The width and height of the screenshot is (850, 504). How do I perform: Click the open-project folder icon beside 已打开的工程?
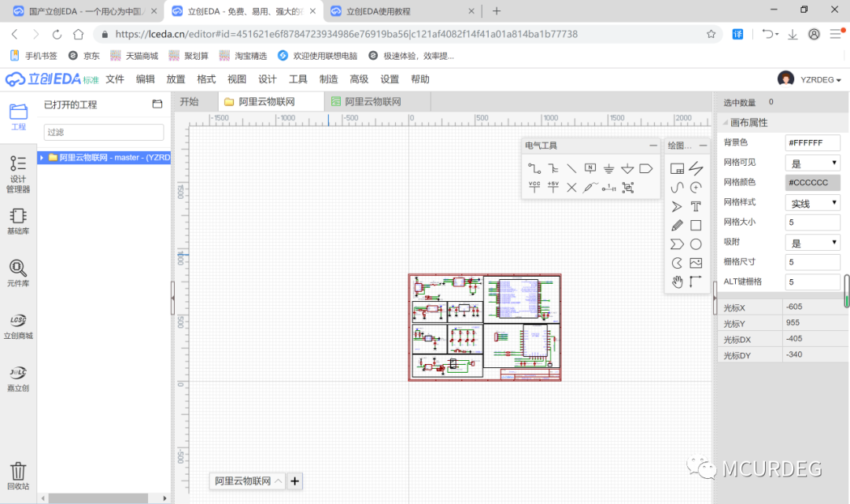click(157, 104)
